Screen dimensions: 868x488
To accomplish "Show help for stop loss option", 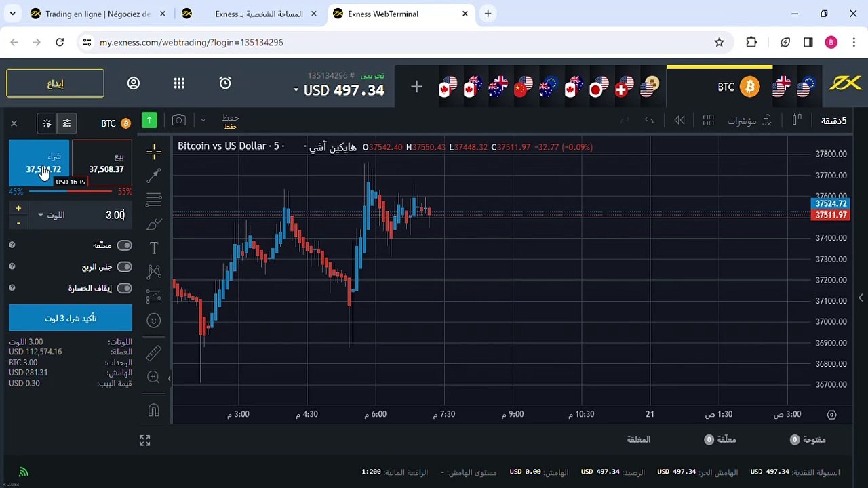I will [12, 288].
